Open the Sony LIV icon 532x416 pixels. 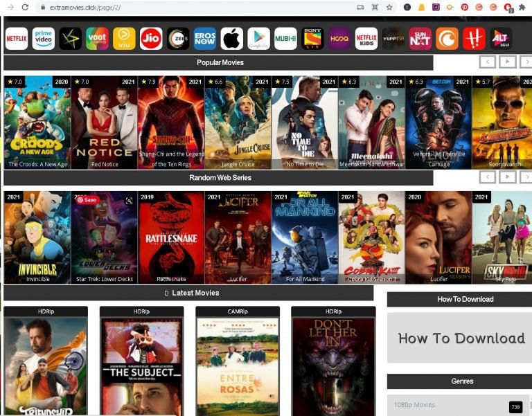point(312,39)
